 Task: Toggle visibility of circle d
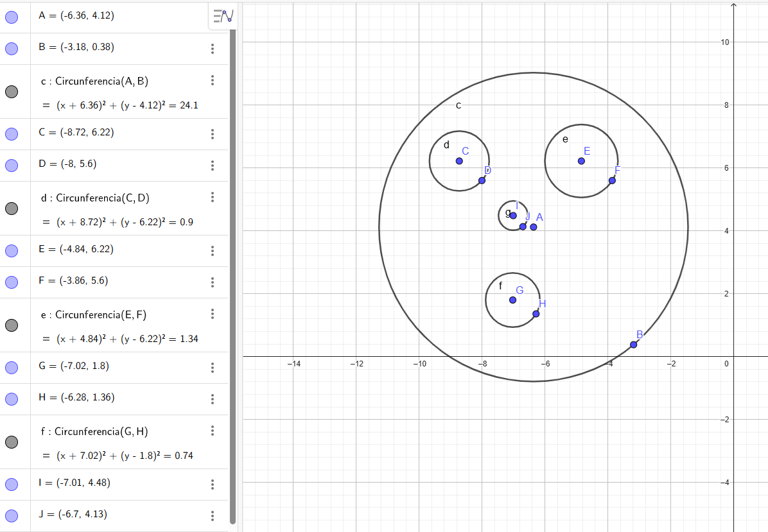point(12,209)
